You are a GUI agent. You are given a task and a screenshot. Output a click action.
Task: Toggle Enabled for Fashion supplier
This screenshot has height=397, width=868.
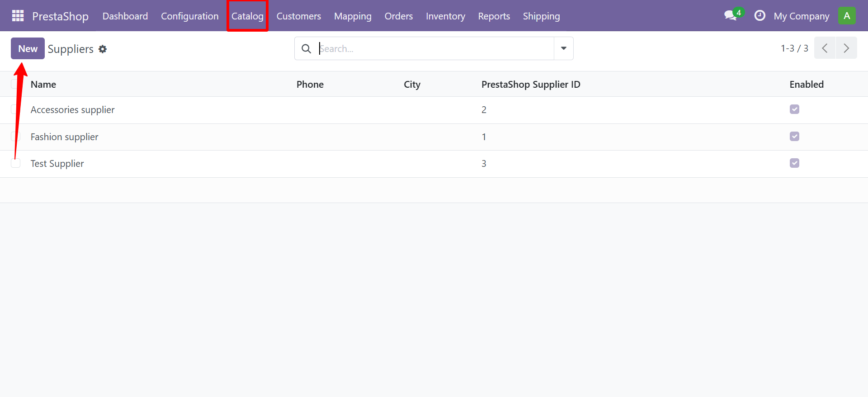pos(794,137)
